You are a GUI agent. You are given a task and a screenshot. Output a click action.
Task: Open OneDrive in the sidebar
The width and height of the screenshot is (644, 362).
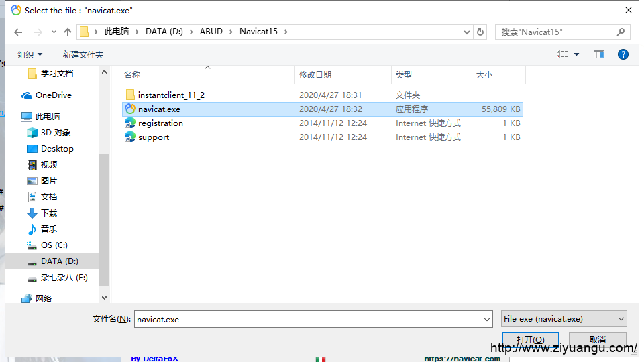click(x=53, y=95)
